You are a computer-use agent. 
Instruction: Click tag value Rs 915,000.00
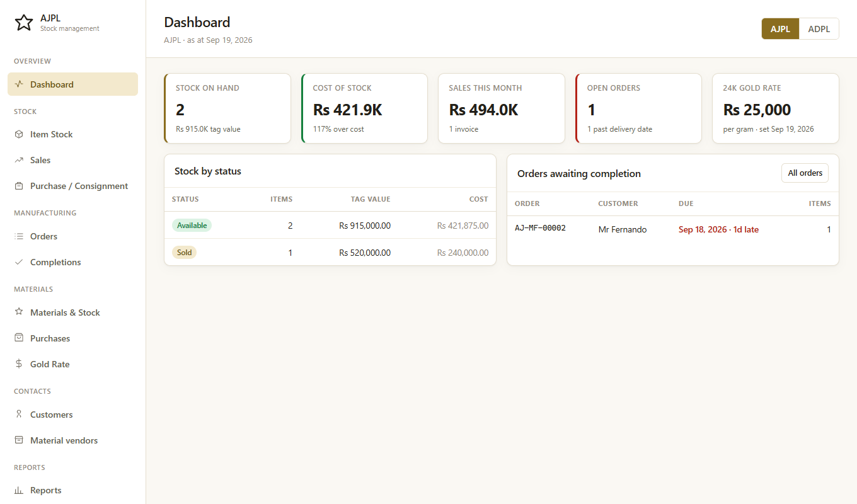[x=365, y=226]
